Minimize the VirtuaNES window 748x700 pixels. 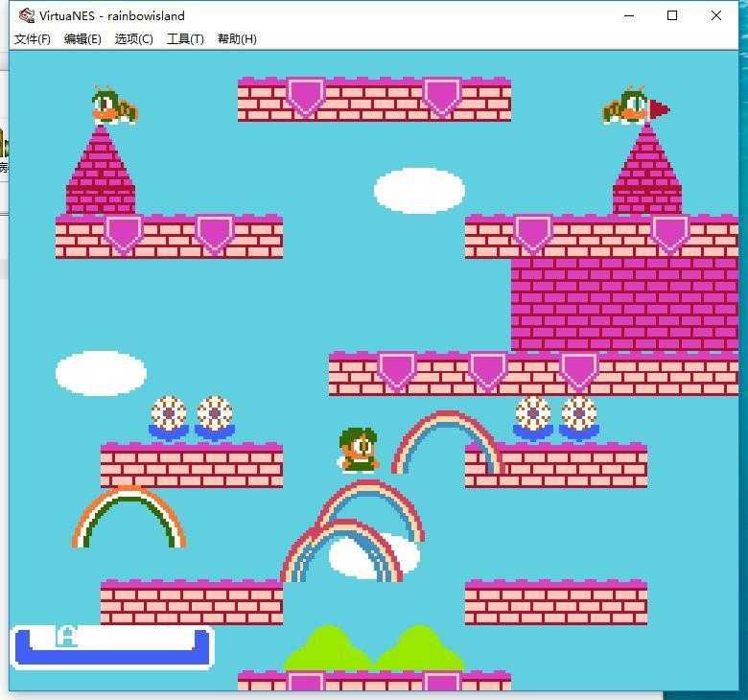629,15
